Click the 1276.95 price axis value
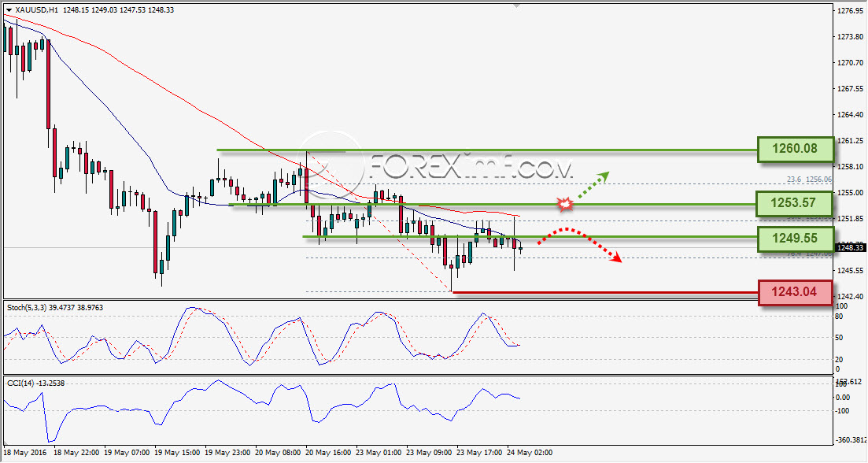The width and height of the screenshot is (868, 463). coord(850,10)
